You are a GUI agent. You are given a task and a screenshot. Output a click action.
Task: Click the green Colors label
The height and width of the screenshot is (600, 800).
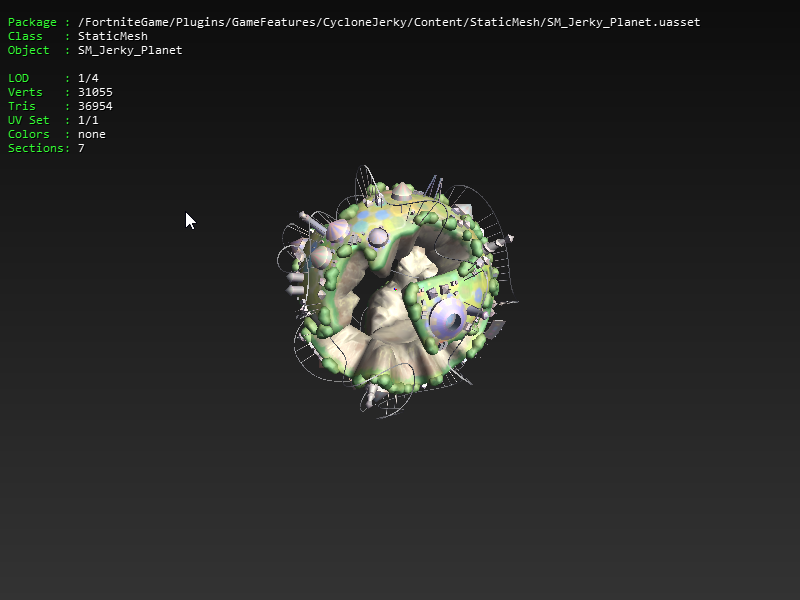pyautogui.click(x=29, y=134)
